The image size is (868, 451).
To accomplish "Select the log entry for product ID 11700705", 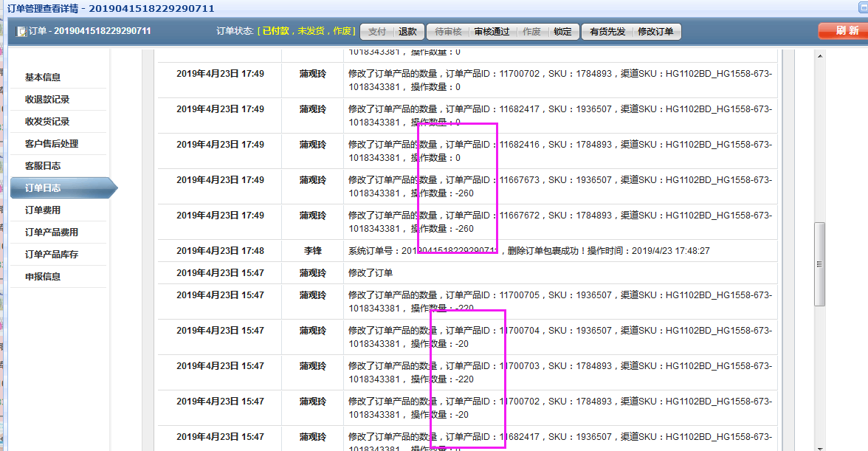I will pyautogui.click(x=467, y=302).
